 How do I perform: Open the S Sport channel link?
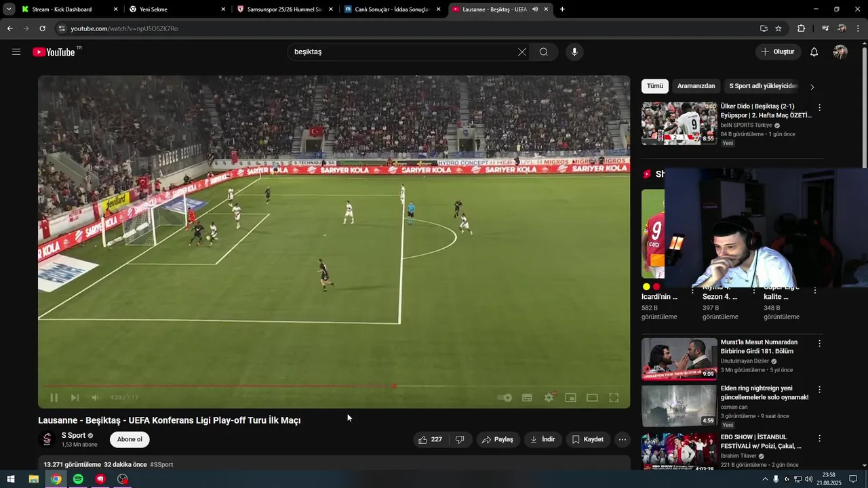(73, 435)
